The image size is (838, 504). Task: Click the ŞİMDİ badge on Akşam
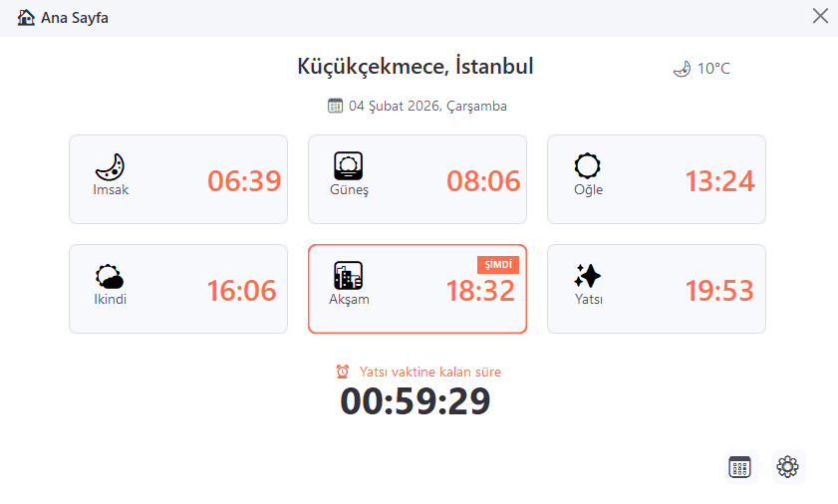[498, 264]
